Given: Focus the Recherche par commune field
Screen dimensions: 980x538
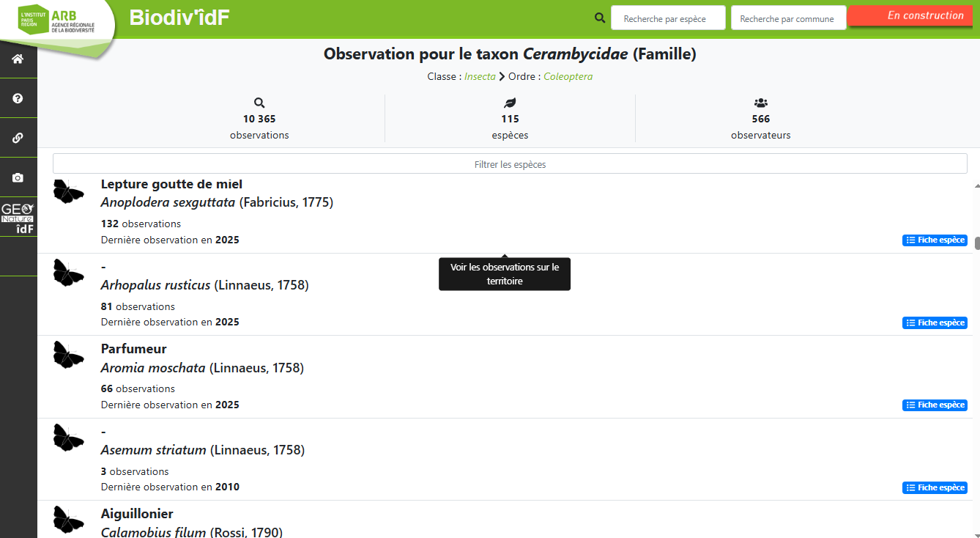Looking at the screenshot, I should pyautogui.click(x=788, y=18).
